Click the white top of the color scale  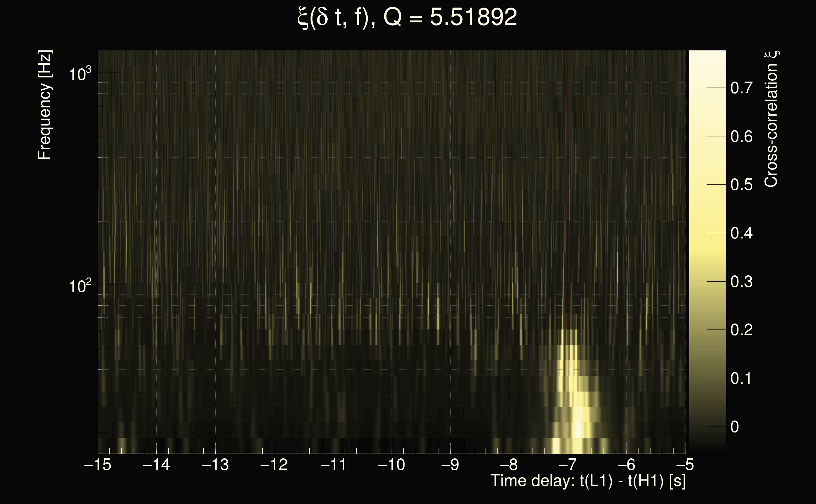(707, 55)
